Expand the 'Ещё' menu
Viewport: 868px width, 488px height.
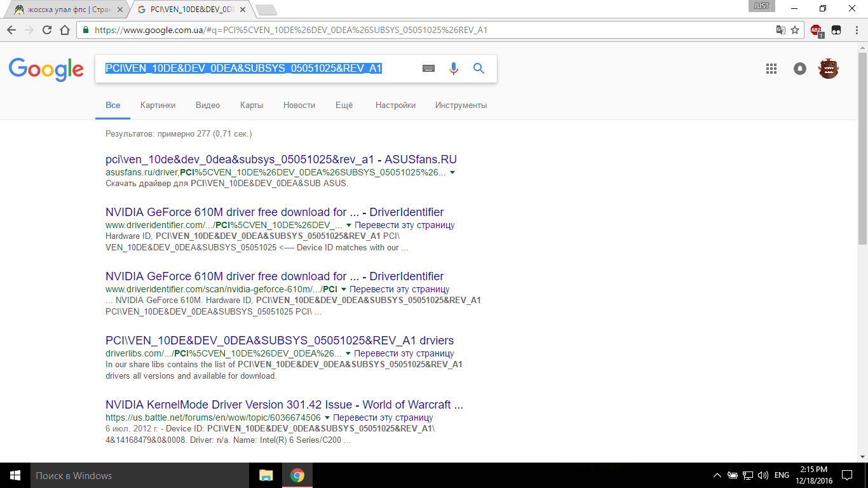click(344, 105)
